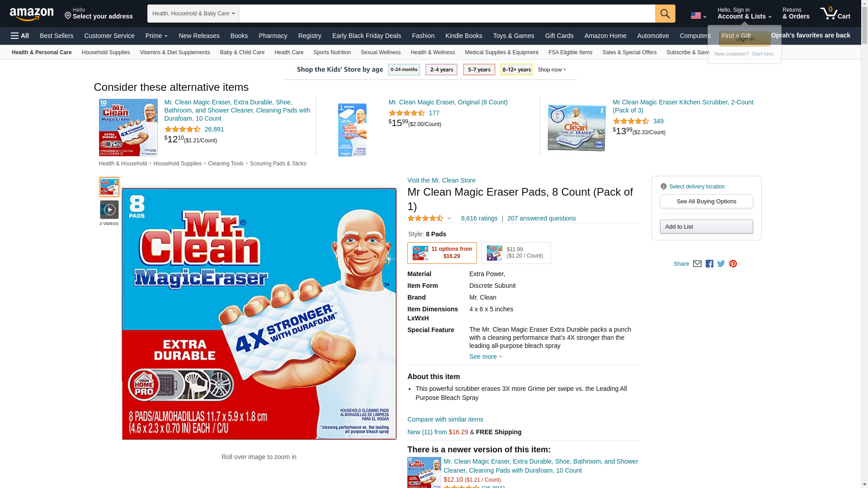The image size is (868, 488).
Task: Select the 11 options from $16.29 style
Action: click(442, 253)
